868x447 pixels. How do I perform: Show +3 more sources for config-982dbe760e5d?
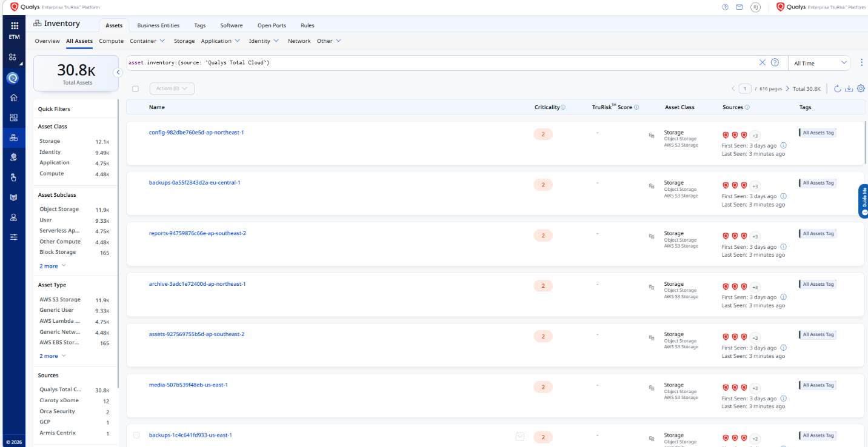tap(755, 135)
